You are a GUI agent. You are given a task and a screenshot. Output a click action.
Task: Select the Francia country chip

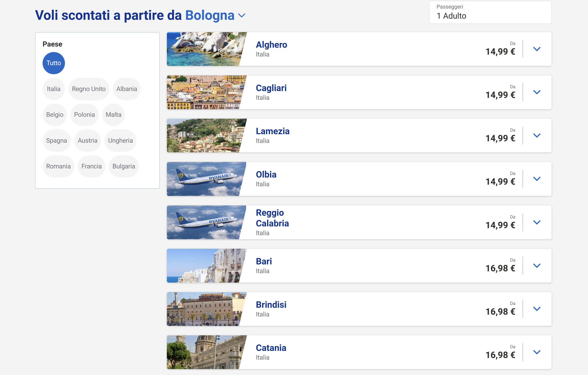tap(91, 166)
